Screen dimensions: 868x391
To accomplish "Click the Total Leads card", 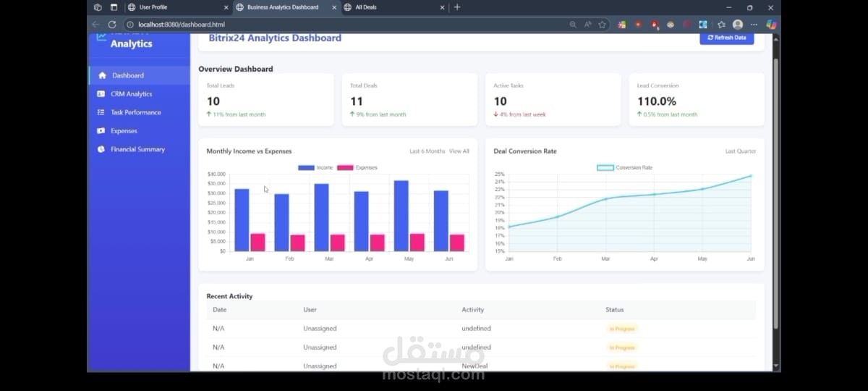I will (x=266, y=100).
